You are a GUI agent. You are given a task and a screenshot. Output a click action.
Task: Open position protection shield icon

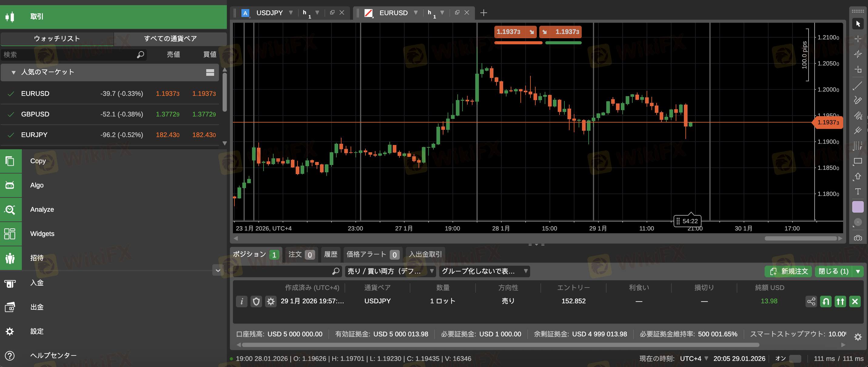pos(256,301)
